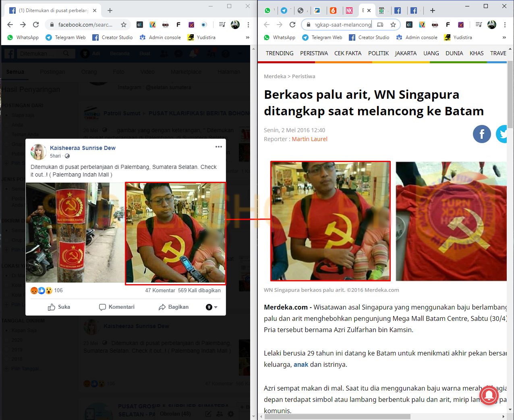Open the Chrome three-dot menu in the Facebook window
The image size is (514, 420).
pyautogui.click(x=249, y=25)
